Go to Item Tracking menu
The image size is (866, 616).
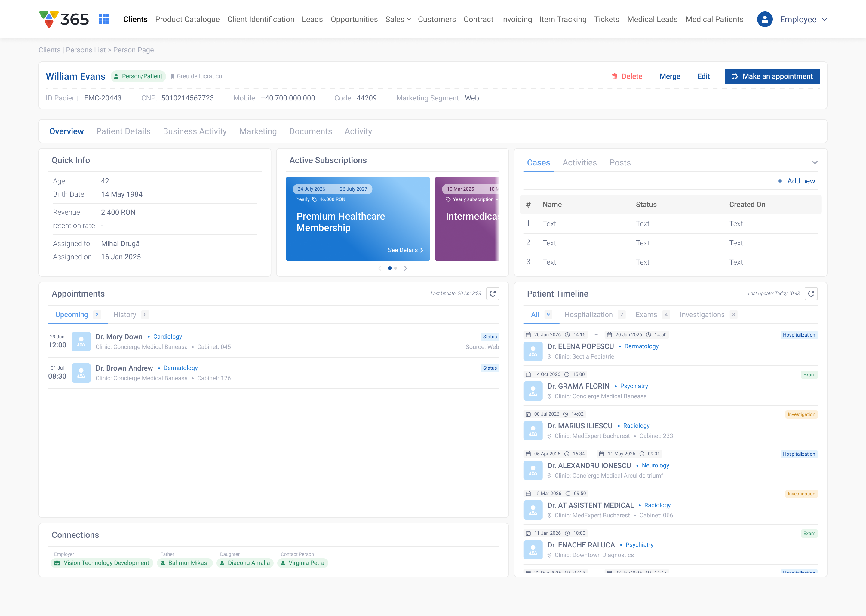[563, 19]
